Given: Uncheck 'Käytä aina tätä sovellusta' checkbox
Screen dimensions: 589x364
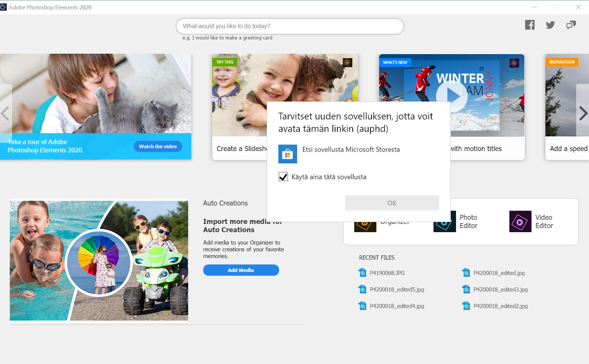Looking at the screenshot, I should 283,177.
